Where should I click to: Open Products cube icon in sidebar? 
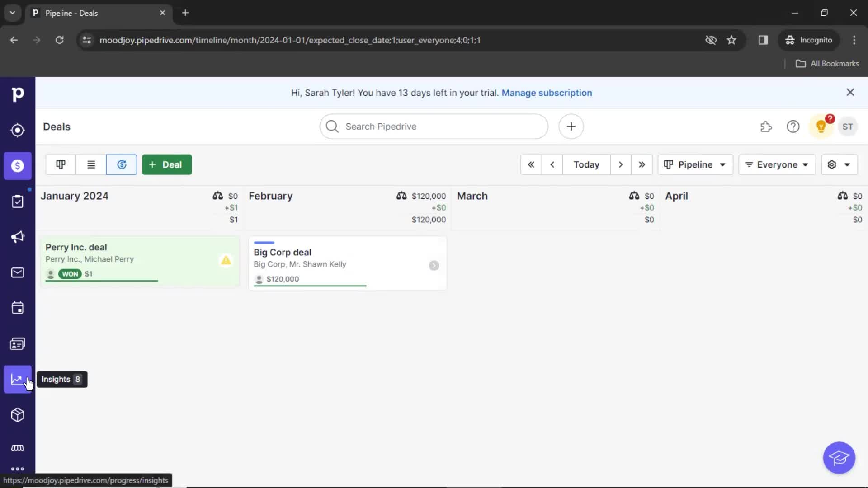point(18,415)
